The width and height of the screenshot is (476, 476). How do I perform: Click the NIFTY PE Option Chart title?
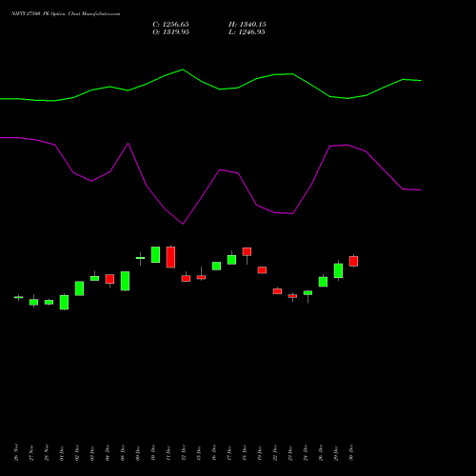point(66,14)
